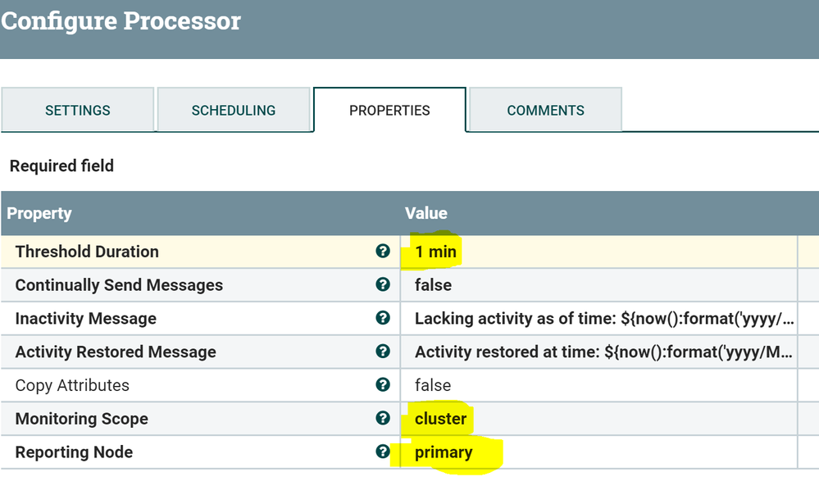Click the Reporting Node help icon
The image size is (819, 504).
382,452
